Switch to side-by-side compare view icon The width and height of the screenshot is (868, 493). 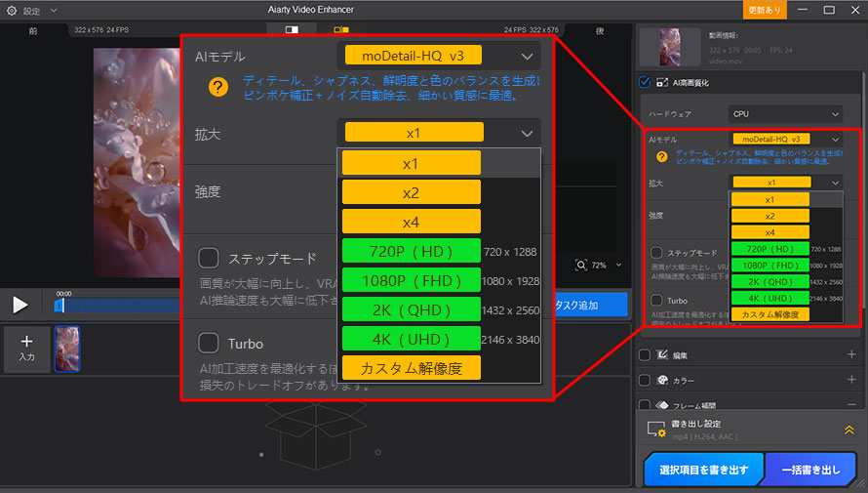click(341, 29)
